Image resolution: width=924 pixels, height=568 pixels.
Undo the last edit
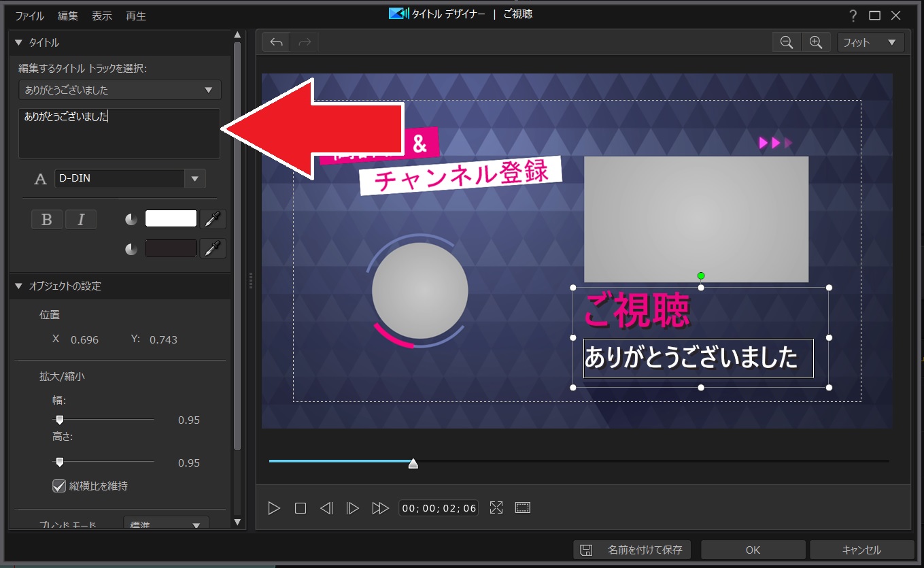[276, 42]
